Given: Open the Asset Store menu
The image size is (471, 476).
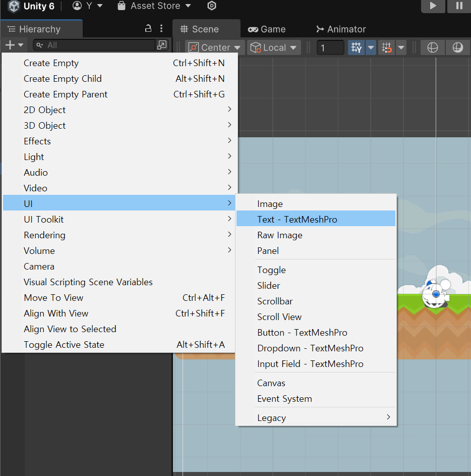Looking at the screenshot, I should [x=154, y=6].
